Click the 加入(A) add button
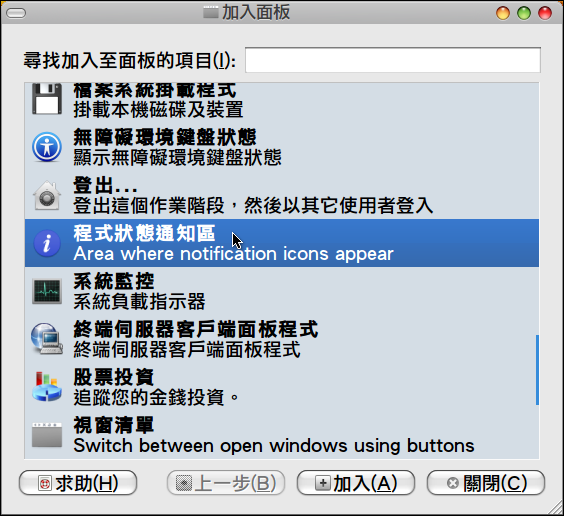Image resolution: width=564 pixels, height=516 pixels. 356,483
